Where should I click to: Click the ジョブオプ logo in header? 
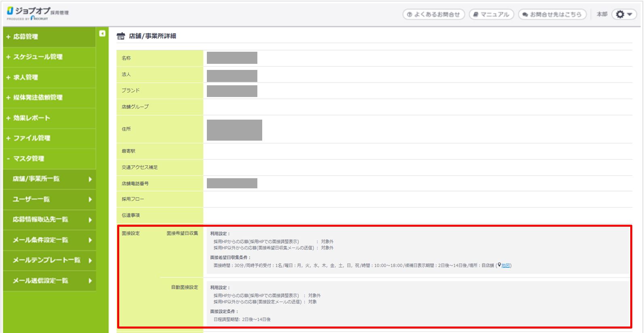coord(38,13)
